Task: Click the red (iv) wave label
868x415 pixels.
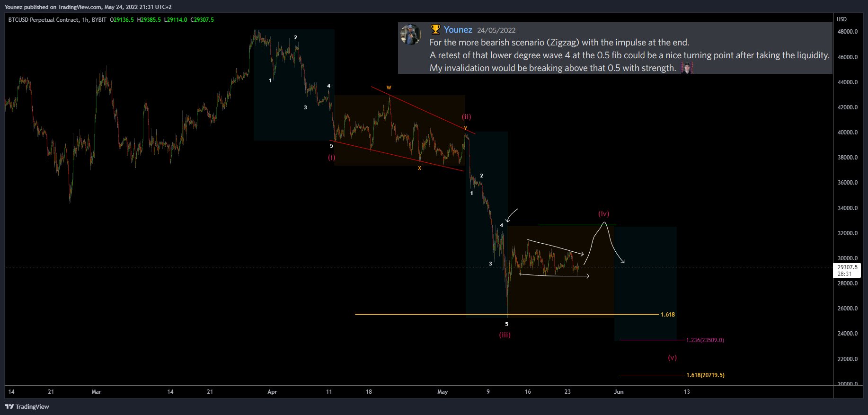Action: pos(604,214)
